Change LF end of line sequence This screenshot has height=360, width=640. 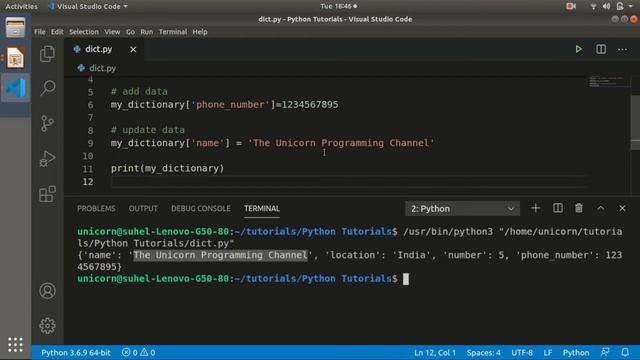(548, 353)
